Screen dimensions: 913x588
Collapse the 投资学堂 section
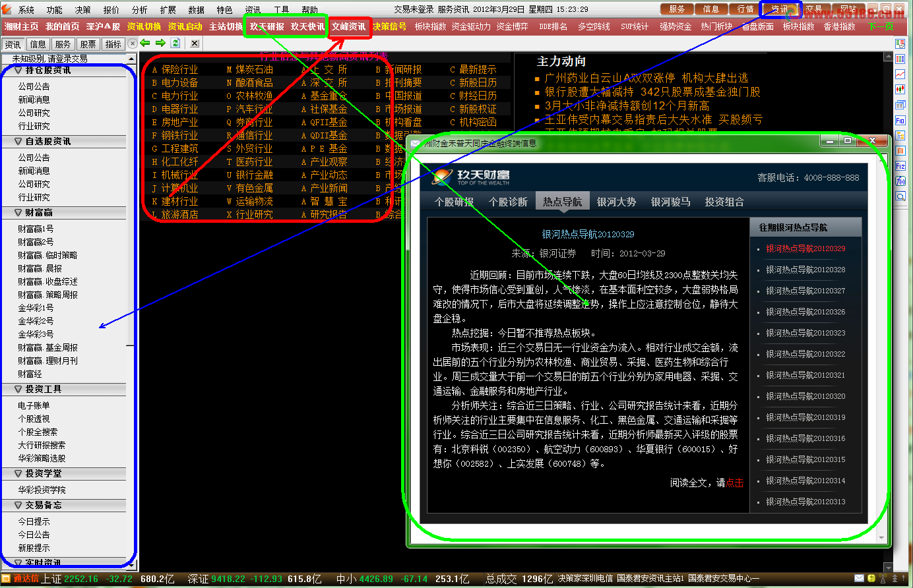click(18, 474)
